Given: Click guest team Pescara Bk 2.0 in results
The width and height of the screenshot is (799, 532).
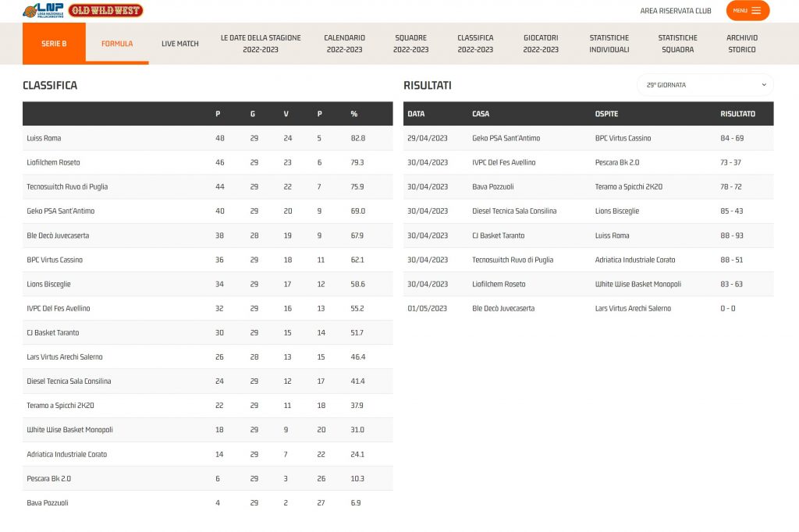Looking at the screenshot, I should (x=617, y=162).
